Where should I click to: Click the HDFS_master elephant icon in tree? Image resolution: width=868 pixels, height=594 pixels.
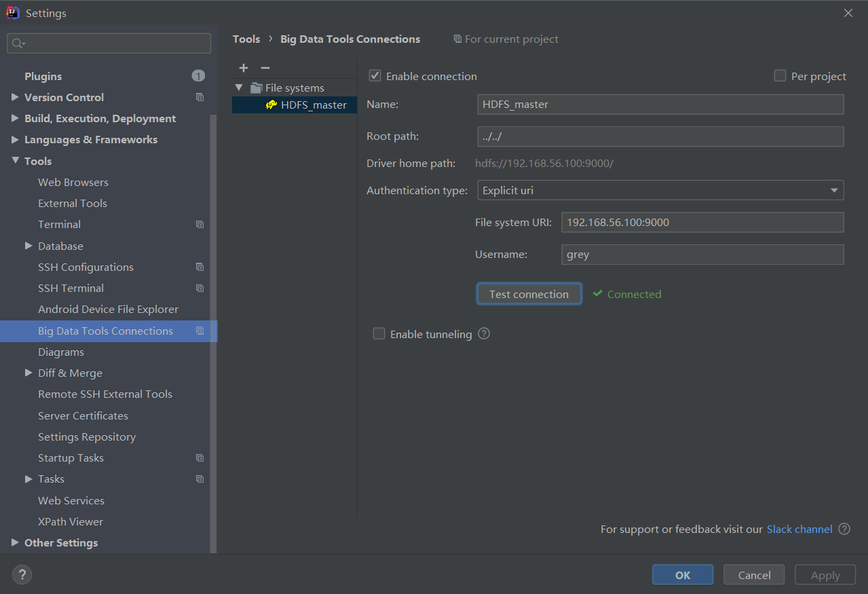point(271,105)
